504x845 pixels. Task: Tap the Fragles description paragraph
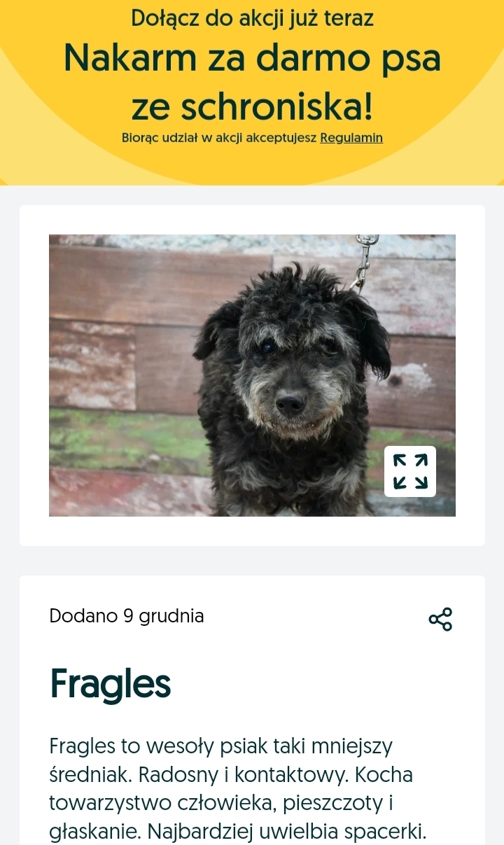(x=238, y=789)
